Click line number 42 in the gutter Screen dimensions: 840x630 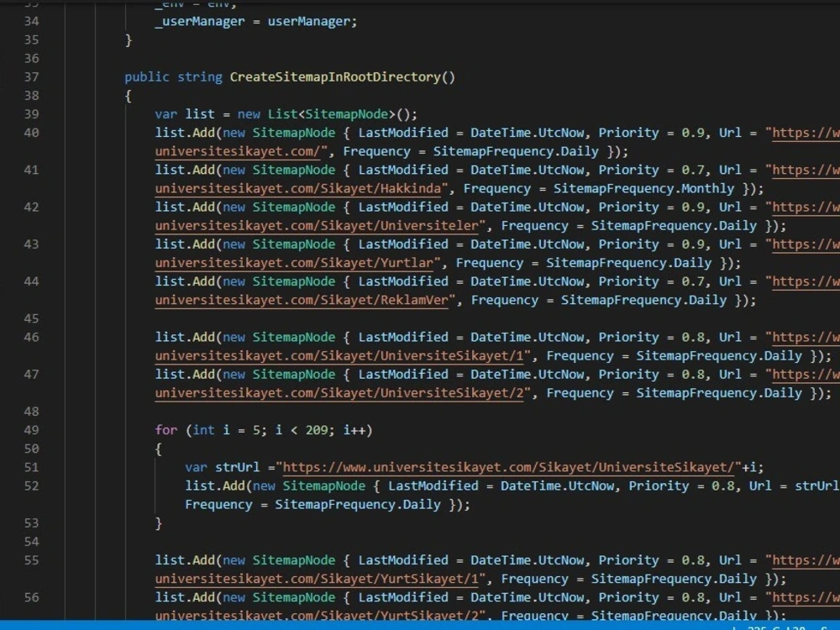(x=32, y=207)
